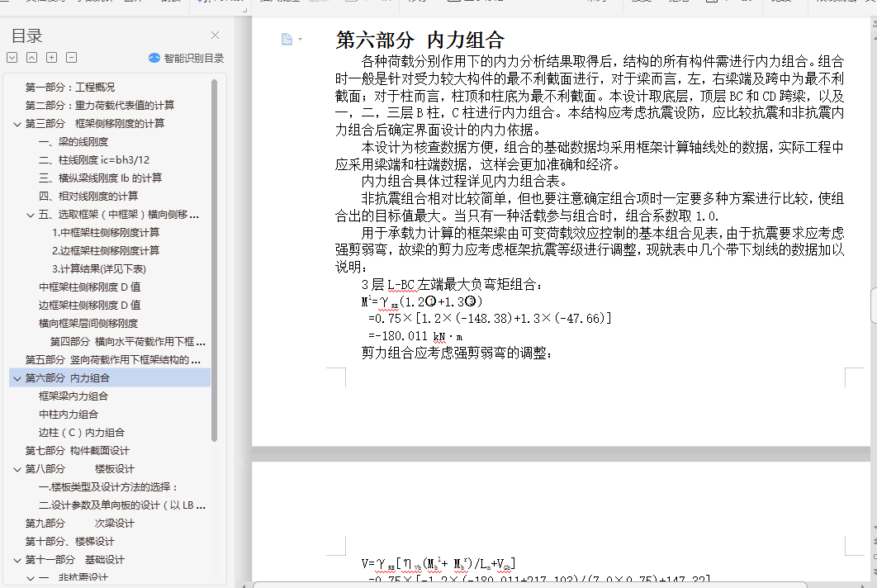The width and height of the screenshot is (877, 588).
Task: Go to 第五部分 竖向荷载作用下框架结构的 entry
Action: pos(113,360)
